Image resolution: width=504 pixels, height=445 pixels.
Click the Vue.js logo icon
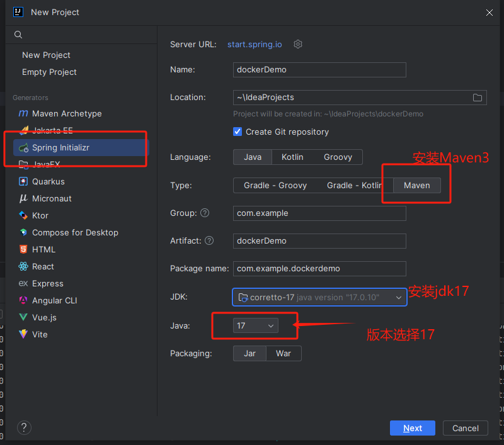23,317
